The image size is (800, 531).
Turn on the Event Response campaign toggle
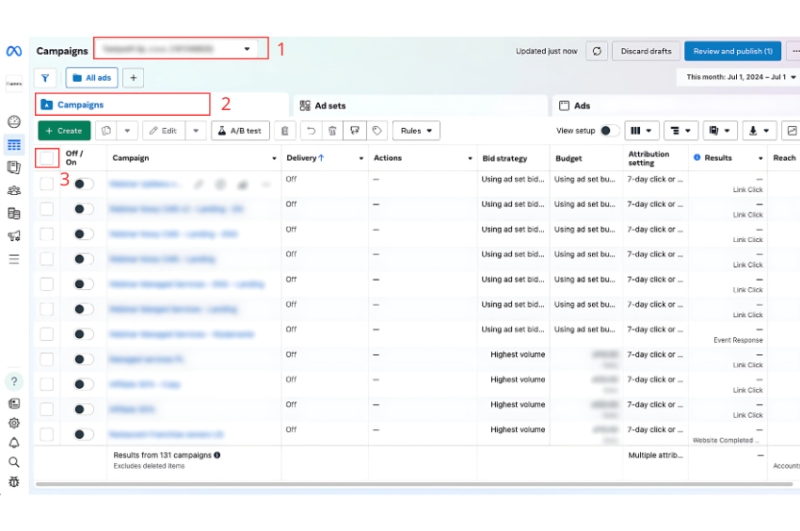(x=83, y=334)
